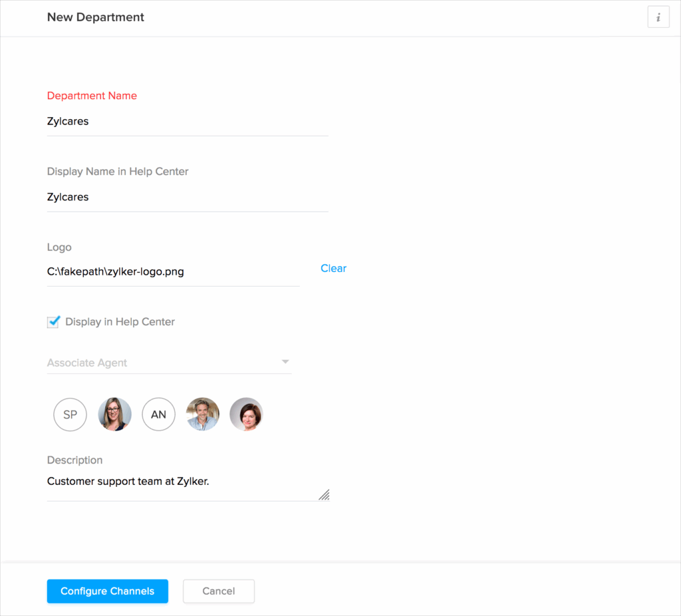
Task: Click the Cancel button
Action: [x=218, y=591]
